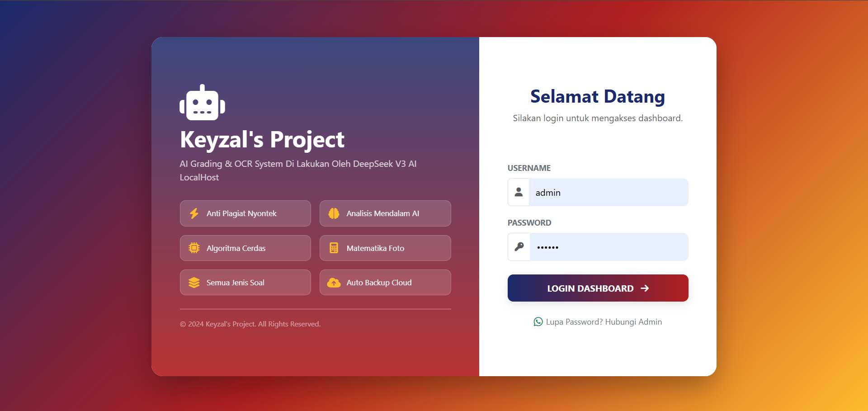Screen dimensions: 868x411
Task: Click the WhatsApp icon
Action: 538,322
